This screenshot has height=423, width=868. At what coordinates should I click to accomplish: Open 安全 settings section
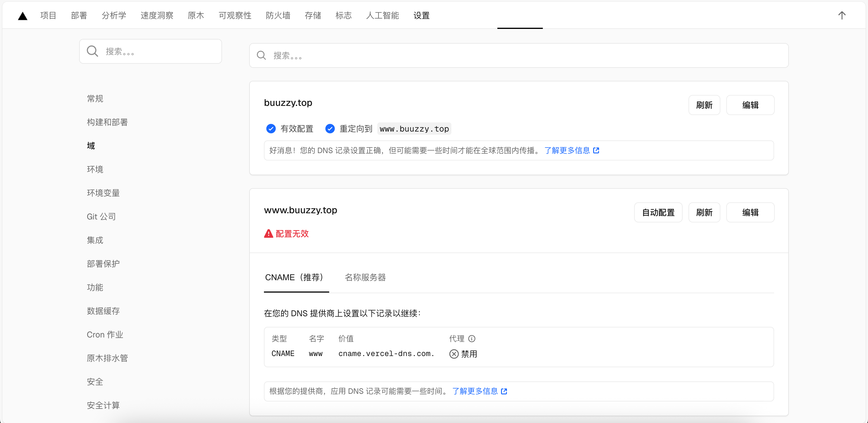click(95, 382)
